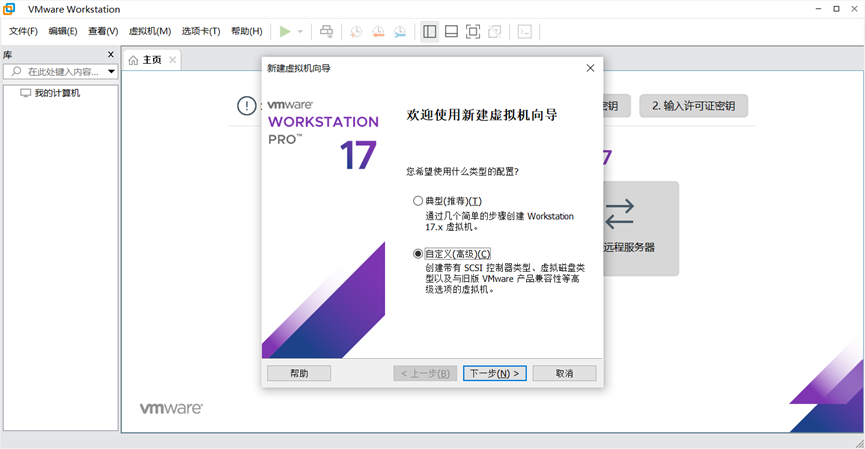Close the 新建虚拟机向导 dialog

click(x=590, y=68)
